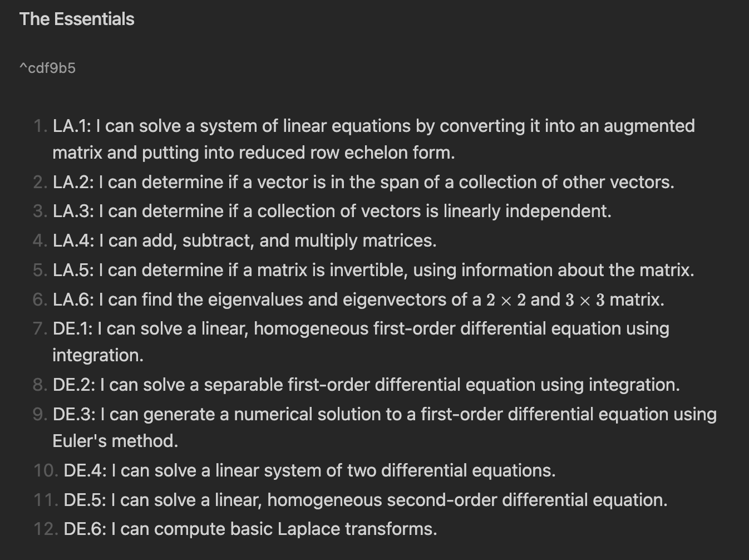This screenshot has width=749, height=560.
Task: Select the DE.2 separable equation item
Action: (x=366, y=385)
